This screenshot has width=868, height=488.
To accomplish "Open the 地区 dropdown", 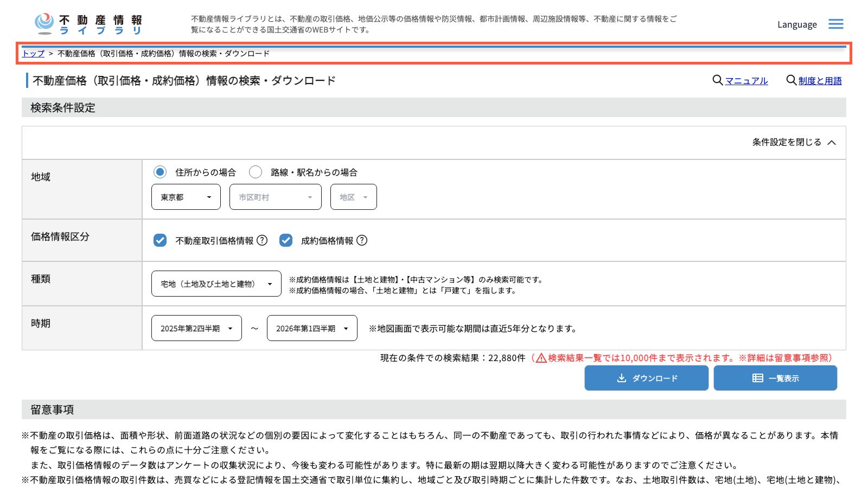I will 354,197.
